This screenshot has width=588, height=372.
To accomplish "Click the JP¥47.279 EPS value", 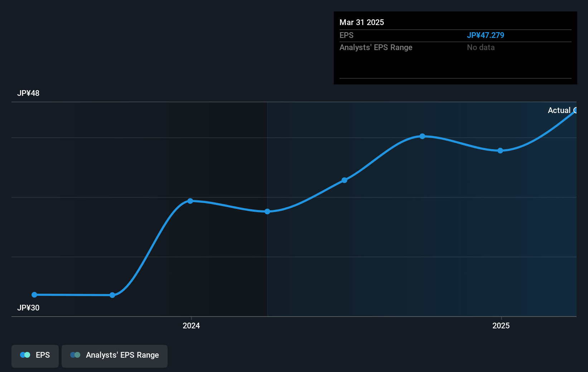I will 486,35.
